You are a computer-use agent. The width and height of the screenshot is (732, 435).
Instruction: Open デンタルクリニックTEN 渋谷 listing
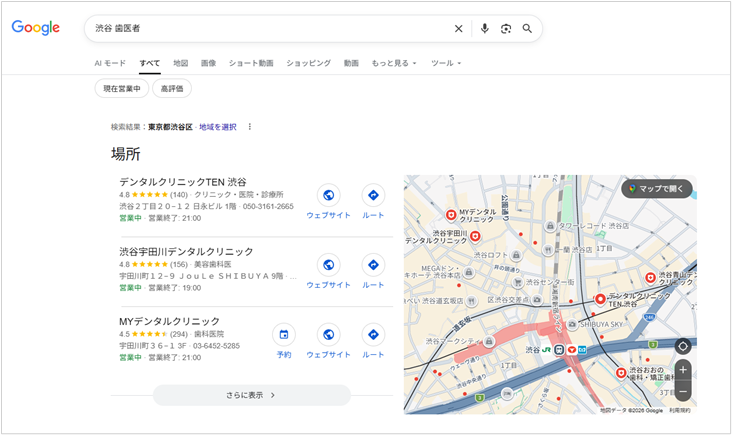[183, 182]
